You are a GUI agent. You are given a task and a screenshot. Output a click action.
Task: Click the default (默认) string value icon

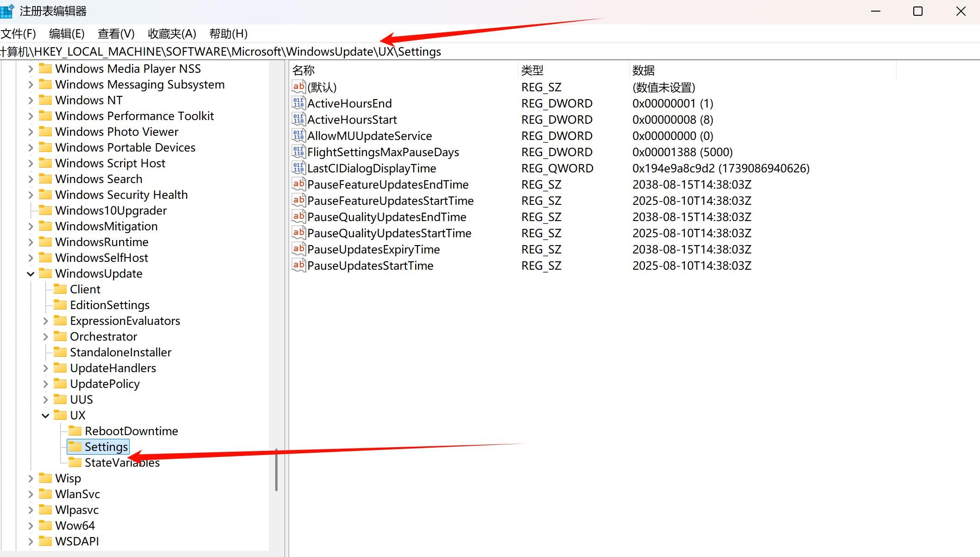(298, 87)
